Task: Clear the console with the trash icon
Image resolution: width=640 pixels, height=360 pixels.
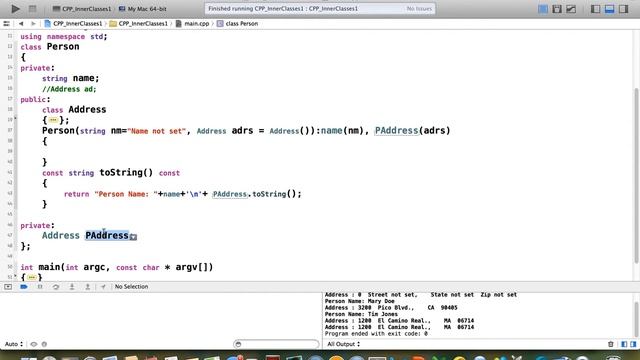Action: coord(611,344)
